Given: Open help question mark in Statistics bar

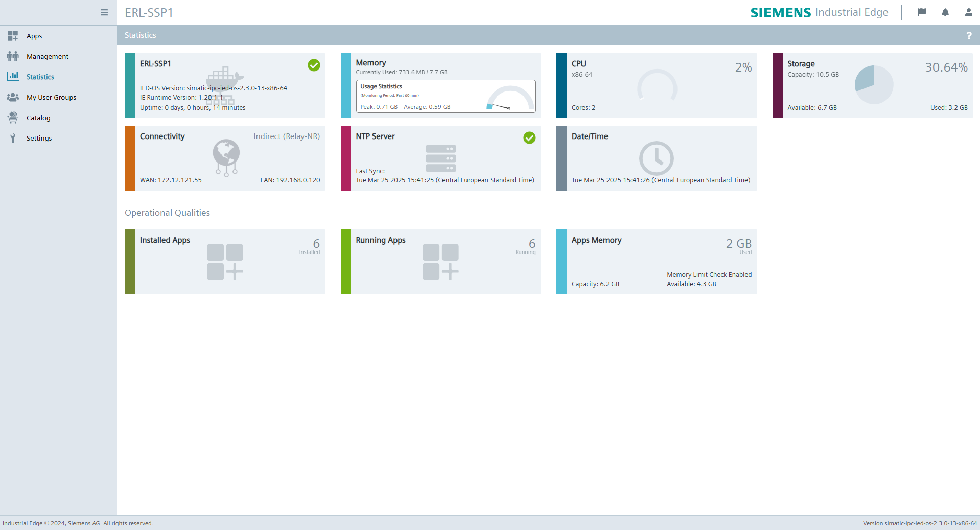Looking at the screenshot, I should [969, 35].
